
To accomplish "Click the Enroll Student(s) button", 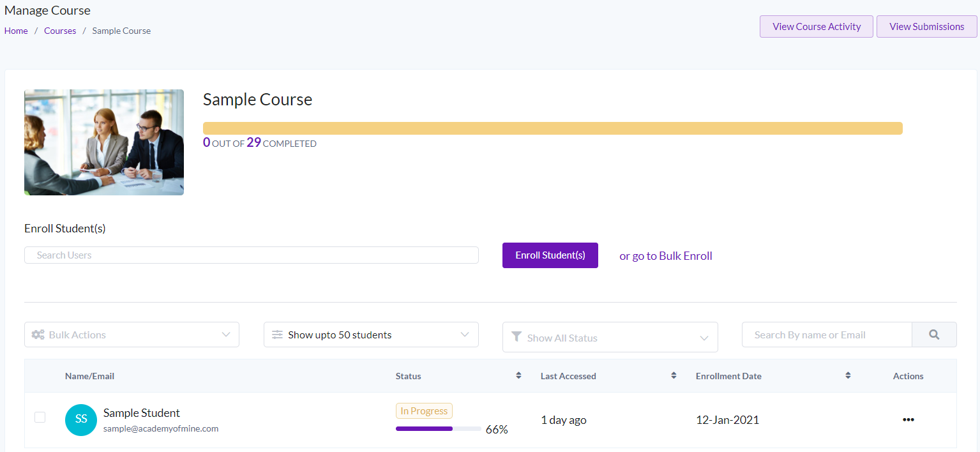I will 550,255.
